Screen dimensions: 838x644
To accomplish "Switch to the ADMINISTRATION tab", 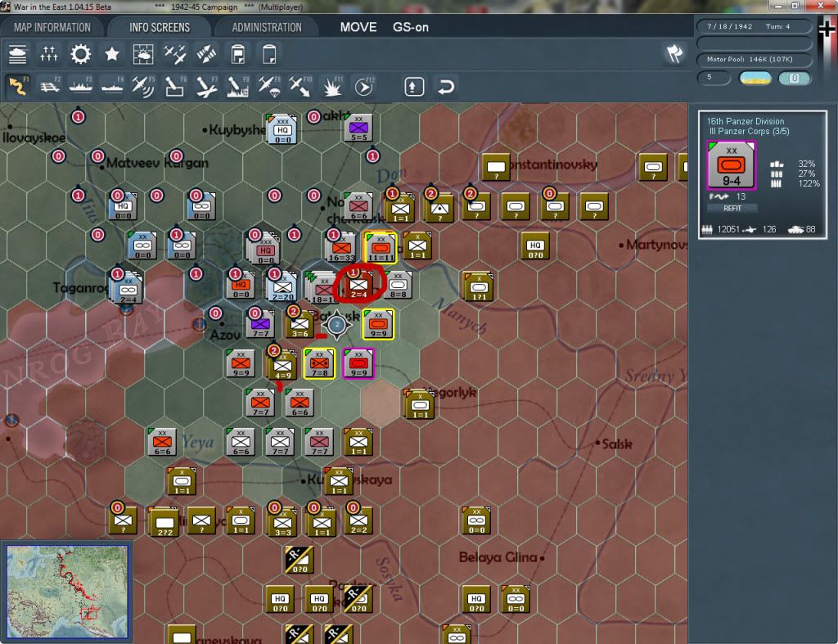I will [x=267, y=27].
